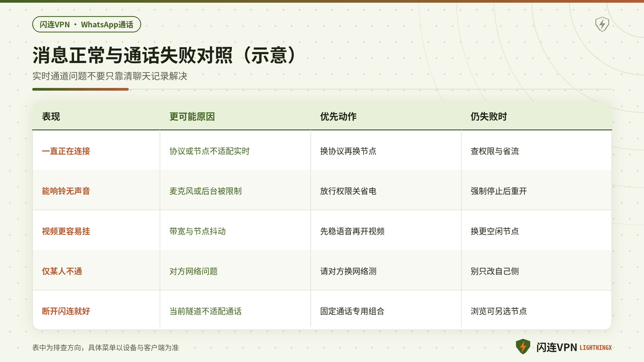This screenshot has width=644, height=362.
Task: Select the cell 仅某人不通
Action: tap(96, 271)
